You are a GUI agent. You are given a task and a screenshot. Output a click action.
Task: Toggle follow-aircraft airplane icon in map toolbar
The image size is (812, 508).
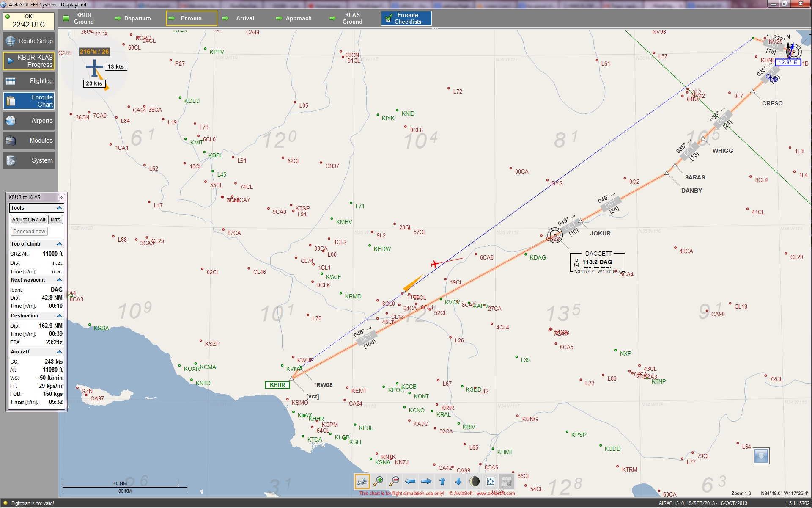[362, 481]
